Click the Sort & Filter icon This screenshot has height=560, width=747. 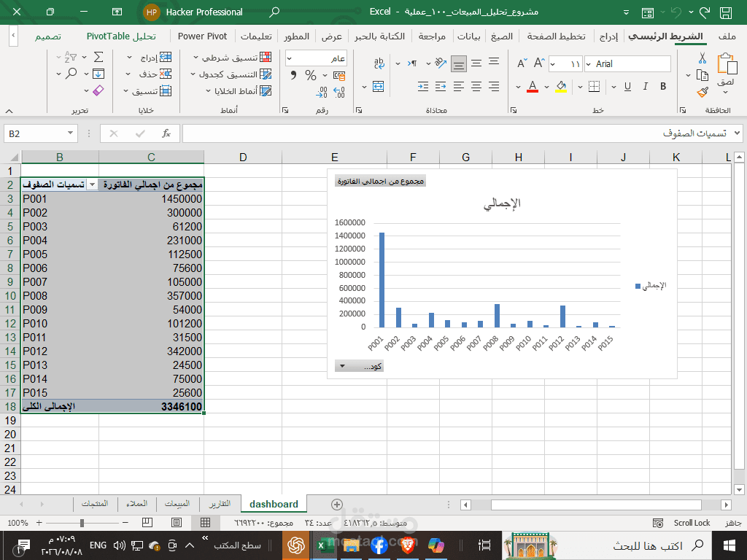tap(70, 57)
